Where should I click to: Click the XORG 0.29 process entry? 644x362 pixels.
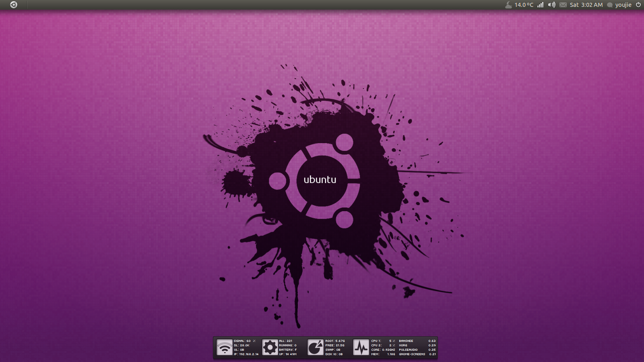(x=417, y=345)
